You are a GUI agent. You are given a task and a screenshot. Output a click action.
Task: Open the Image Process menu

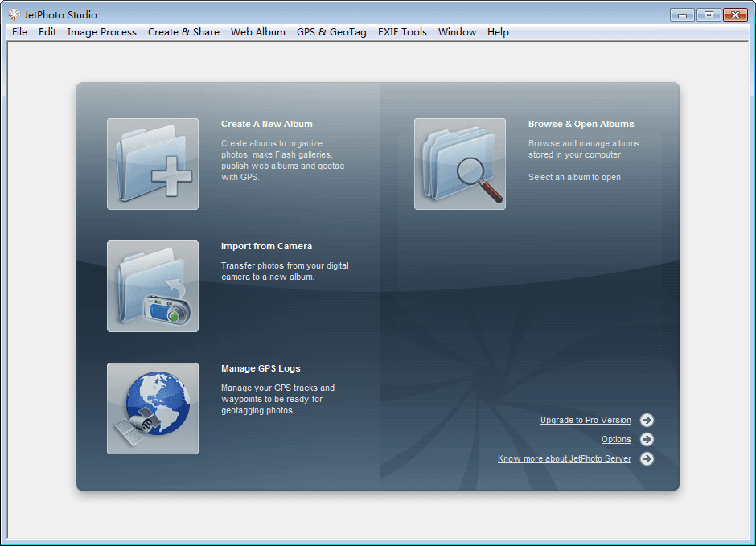point(101,32)
